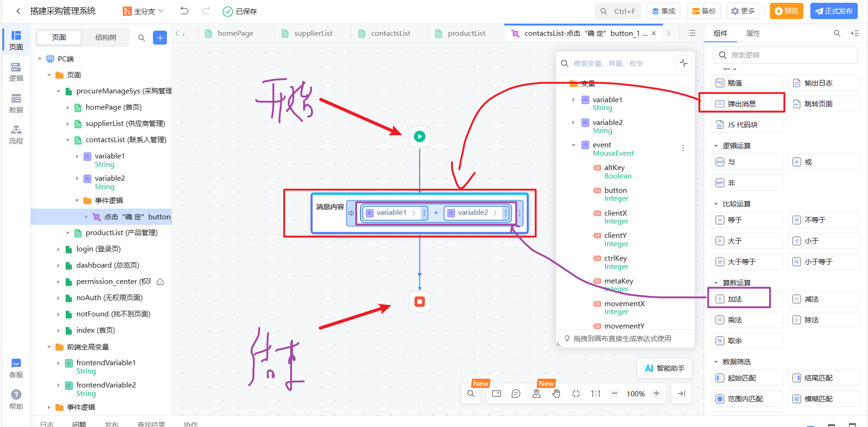
Task: Expand the supplierList (供应商管理) node
Action: [x=68, y=124]
